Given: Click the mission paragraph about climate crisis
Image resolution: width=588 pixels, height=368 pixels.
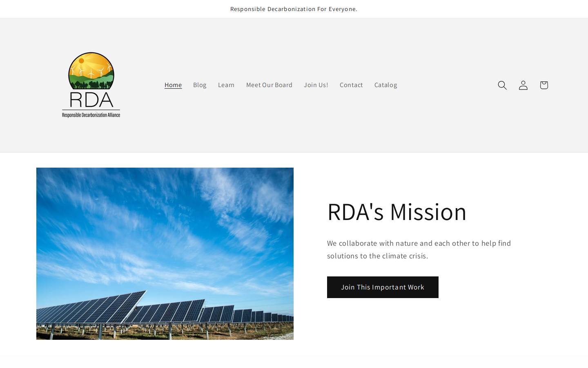Looking at the screenshot, I should coord(419,249).
